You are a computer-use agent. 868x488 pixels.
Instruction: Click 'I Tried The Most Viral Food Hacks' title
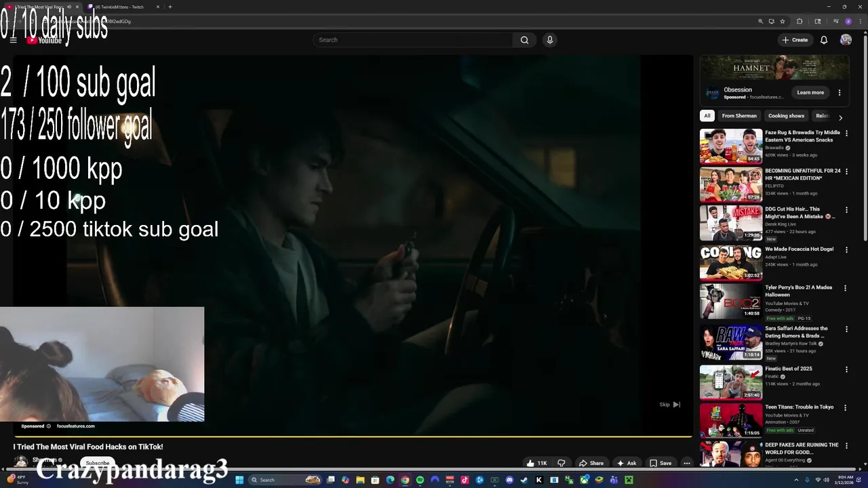pos(88,447)
